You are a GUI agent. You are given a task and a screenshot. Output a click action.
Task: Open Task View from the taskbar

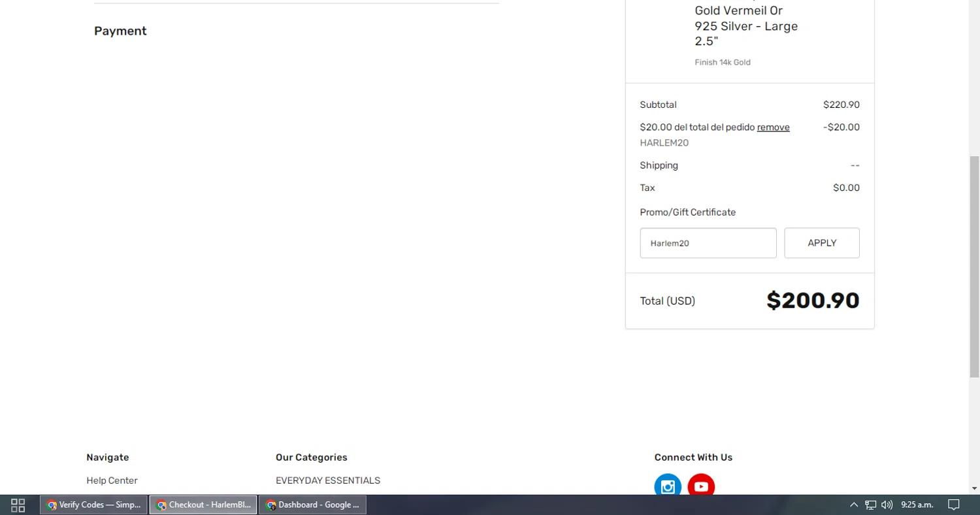coord(18,505)
